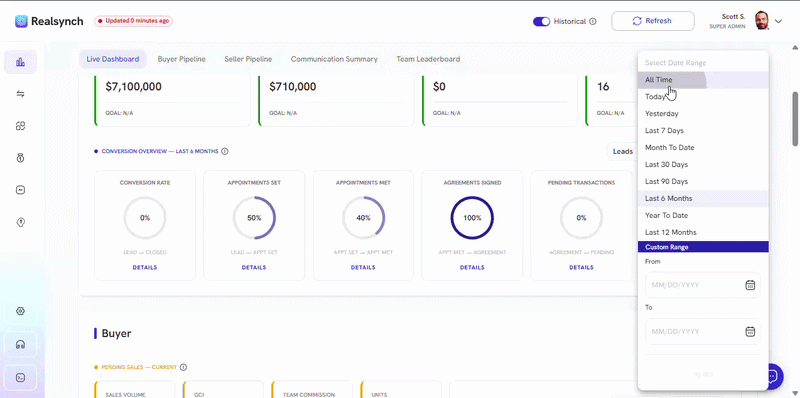Select Today date range
Image resolution: width=800 pixels, height=398 pixels.
[703, 97]
